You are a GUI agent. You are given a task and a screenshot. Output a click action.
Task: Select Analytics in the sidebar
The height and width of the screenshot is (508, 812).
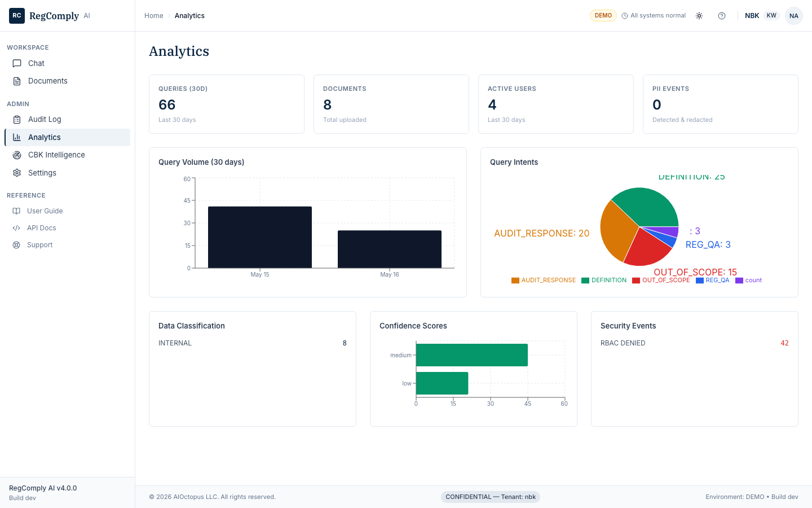point(67,137)
